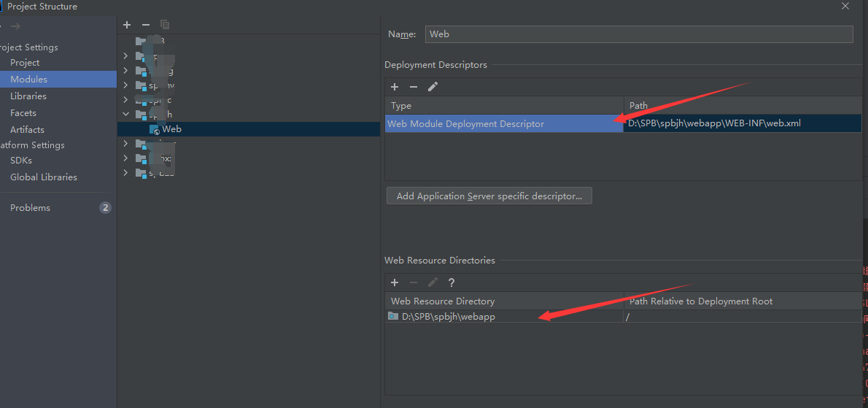
Task: Edit the deployment descriptor with the pencil icon
Action: pos(433,86)
